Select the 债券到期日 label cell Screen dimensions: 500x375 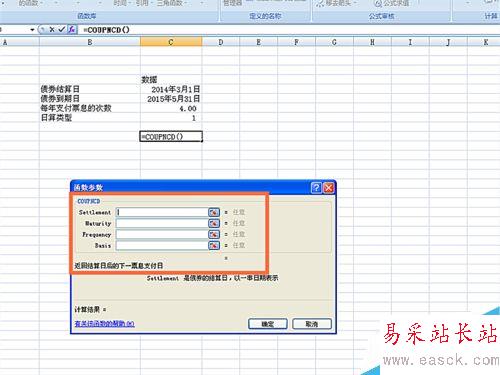pyautogui.click(x=90, y=99)
